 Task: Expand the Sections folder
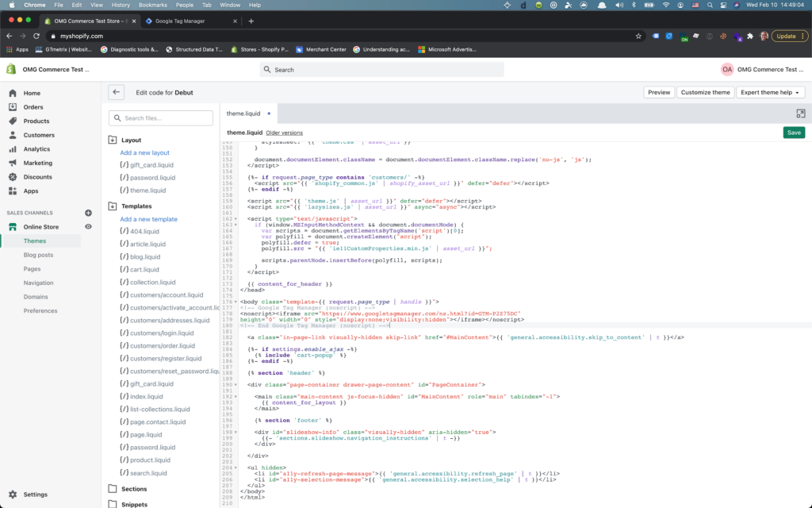coord(113,489)
